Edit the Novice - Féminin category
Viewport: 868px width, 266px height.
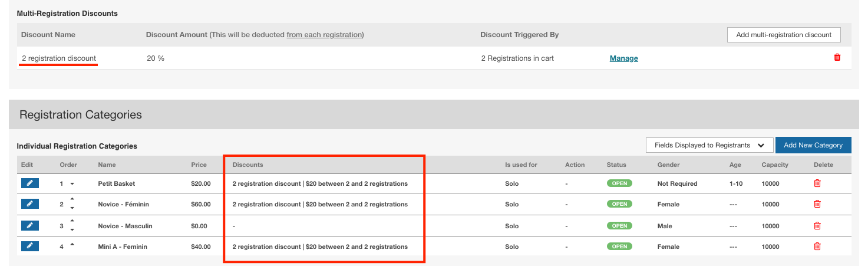pos(29,204)
